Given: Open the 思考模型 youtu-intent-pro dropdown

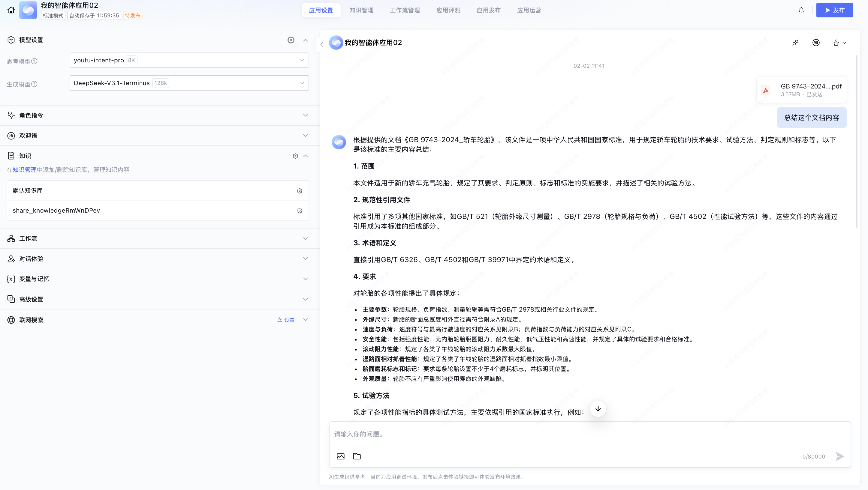Looking at the screenshot, I should pos(189,60).
